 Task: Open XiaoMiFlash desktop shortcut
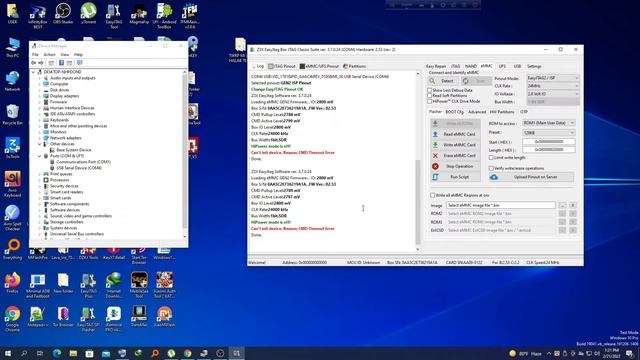click(x=164, y=316)
